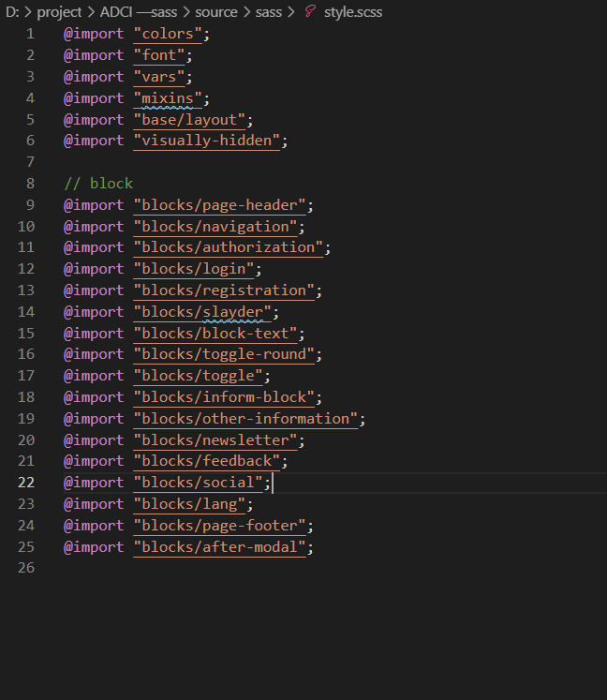Click line number 25 in gutter

pyautogui.click(x=26, y=547)
